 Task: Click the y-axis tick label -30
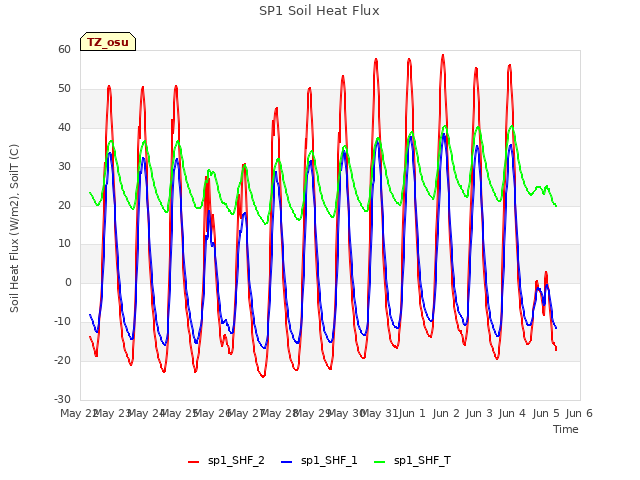pos(63,399)
